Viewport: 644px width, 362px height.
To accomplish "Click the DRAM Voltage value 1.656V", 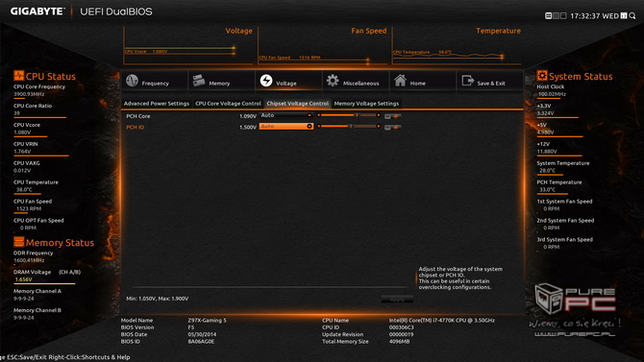I will pyautogui.click(x=23, y=279).
